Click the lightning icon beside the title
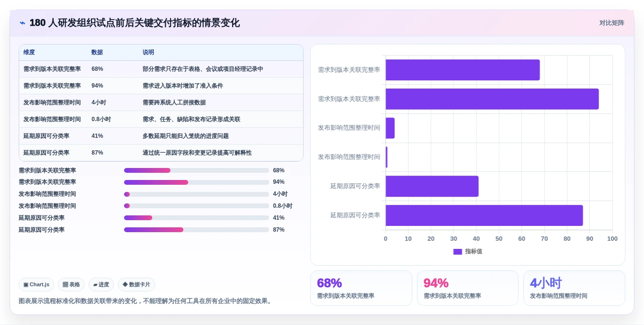 click(23, 23)
